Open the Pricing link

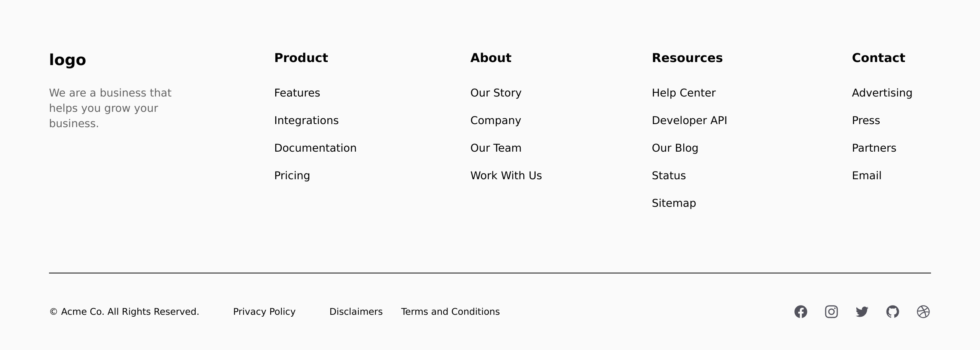click(x=292, y=176)
